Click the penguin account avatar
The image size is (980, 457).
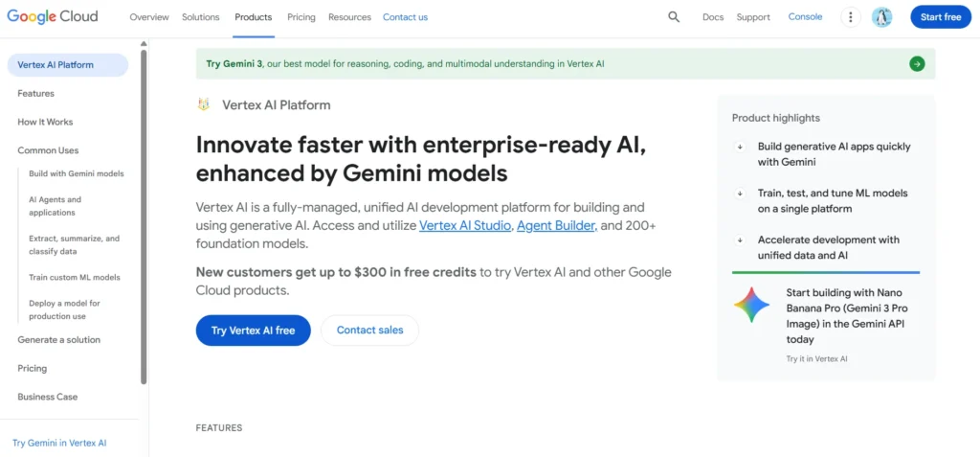(881, 17)
